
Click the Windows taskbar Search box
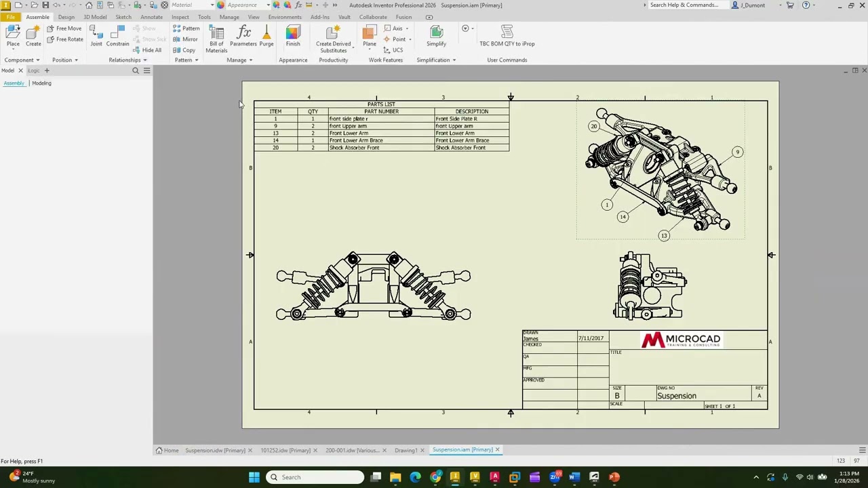coord(315,477)
